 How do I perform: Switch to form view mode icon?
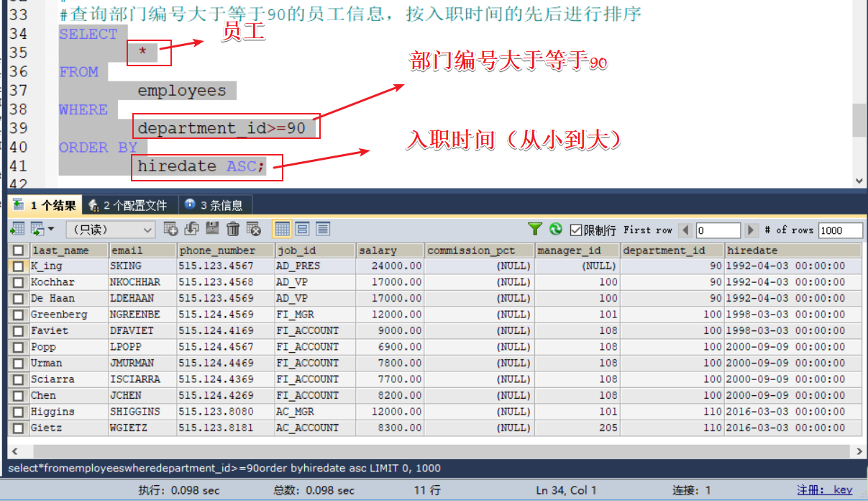[303, 230]
